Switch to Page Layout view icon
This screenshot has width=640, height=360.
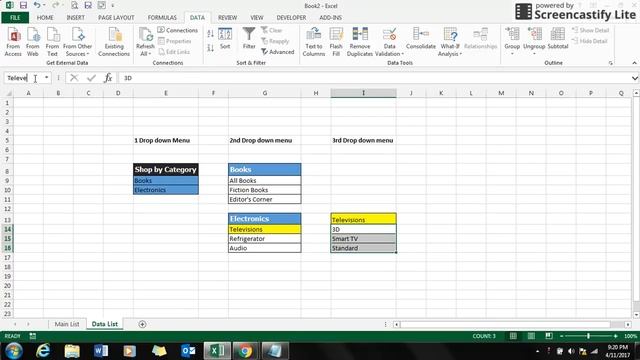point(531,336)
